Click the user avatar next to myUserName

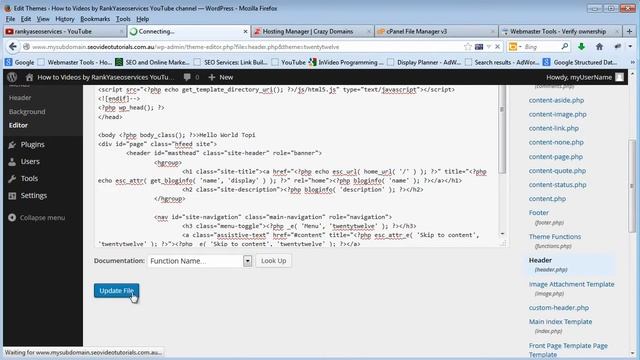[620, 77]
